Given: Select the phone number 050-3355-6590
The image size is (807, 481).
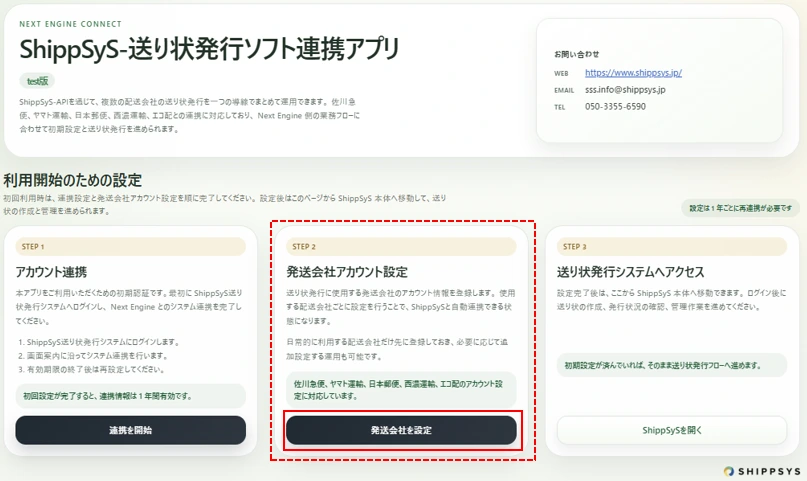Looking at the screenshot, I should (x=615, y=106).
